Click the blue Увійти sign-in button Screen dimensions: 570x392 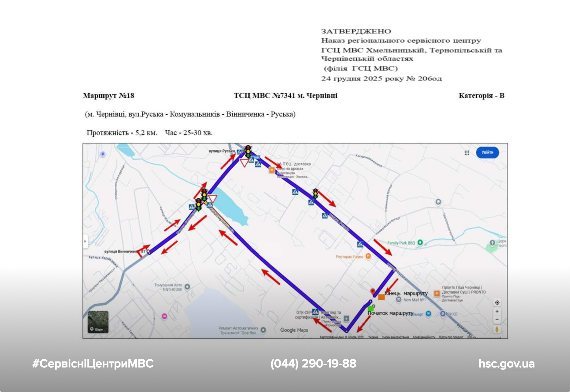pyautogui.click(x=487, y=152)
